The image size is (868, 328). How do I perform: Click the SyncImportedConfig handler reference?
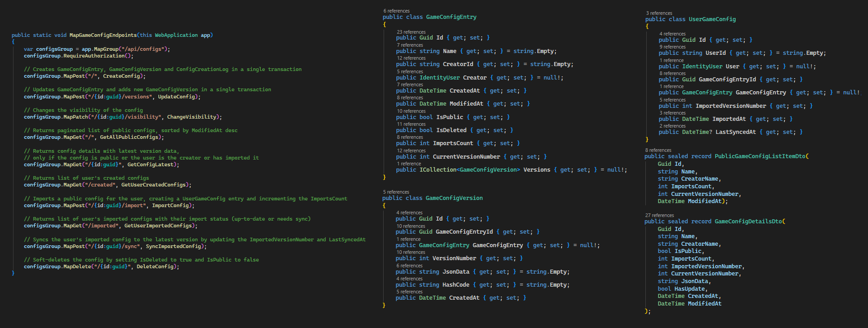(x=173, y=246)
